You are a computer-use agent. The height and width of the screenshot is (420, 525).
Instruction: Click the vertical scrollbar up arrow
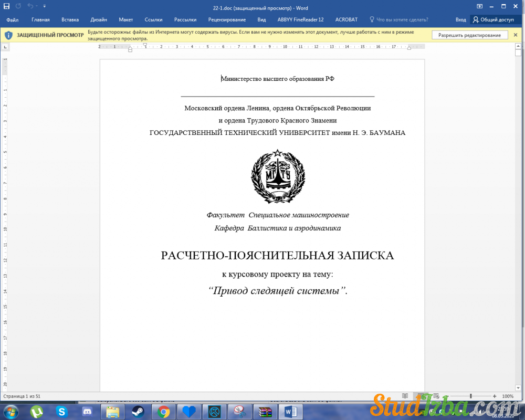coord(518,46)
